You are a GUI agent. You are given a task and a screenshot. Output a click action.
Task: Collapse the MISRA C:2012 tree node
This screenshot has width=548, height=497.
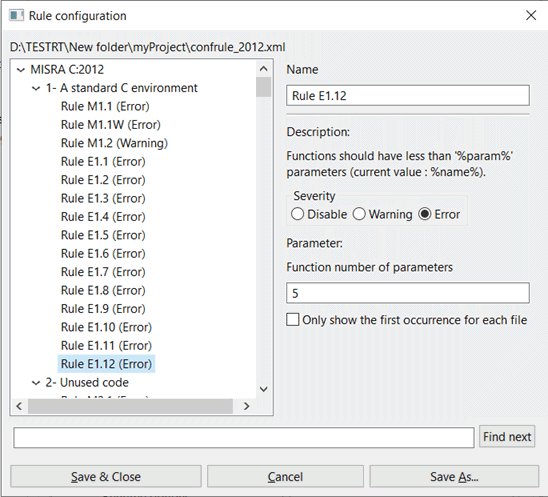21,70
